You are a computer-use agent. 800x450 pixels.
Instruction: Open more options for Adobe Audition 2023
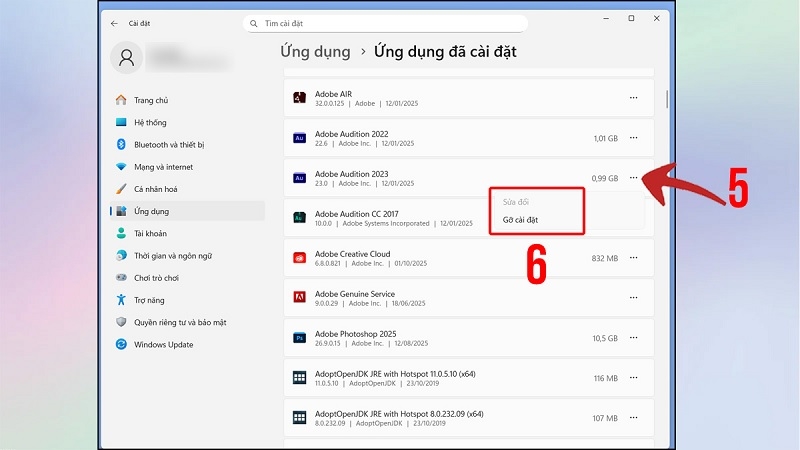click(x=633, y=178)
